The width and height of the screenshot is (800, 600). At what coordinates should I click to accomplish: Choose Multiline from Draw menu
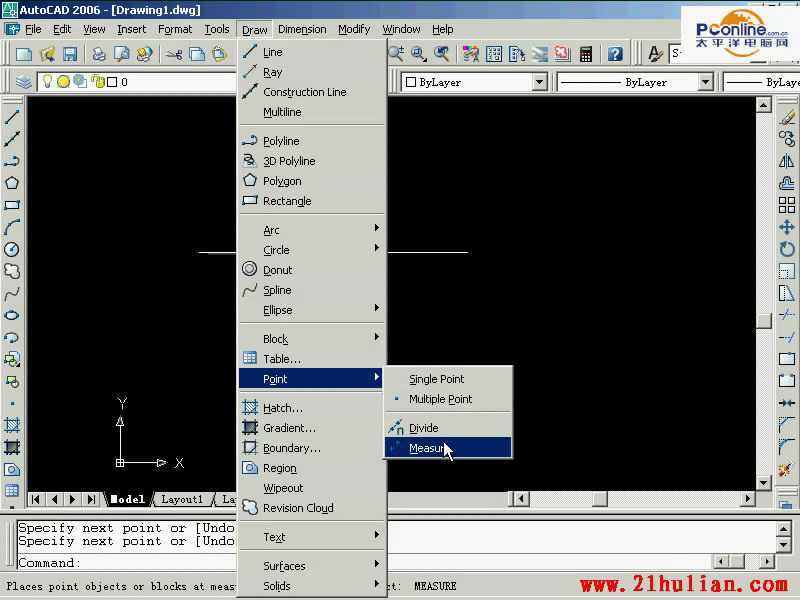(x=311, y=112)
